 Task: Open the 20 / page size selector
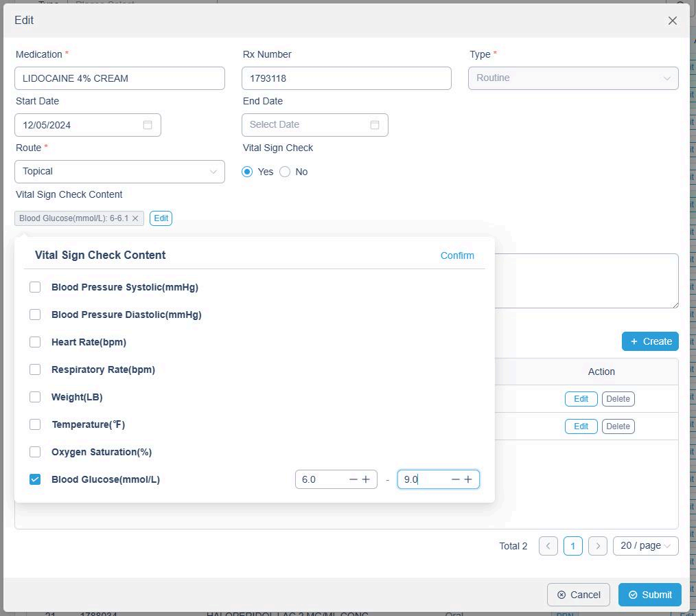point(645,546)
